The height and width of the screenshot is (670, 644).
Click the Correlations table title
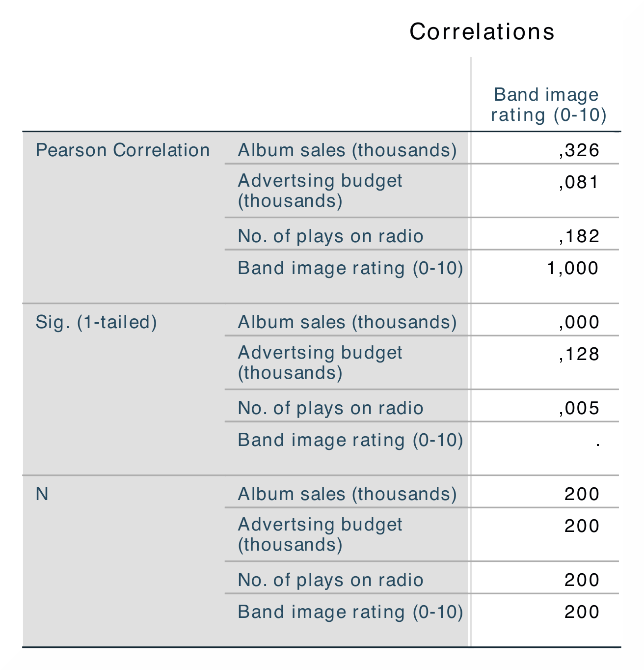[x=482, y=32]
